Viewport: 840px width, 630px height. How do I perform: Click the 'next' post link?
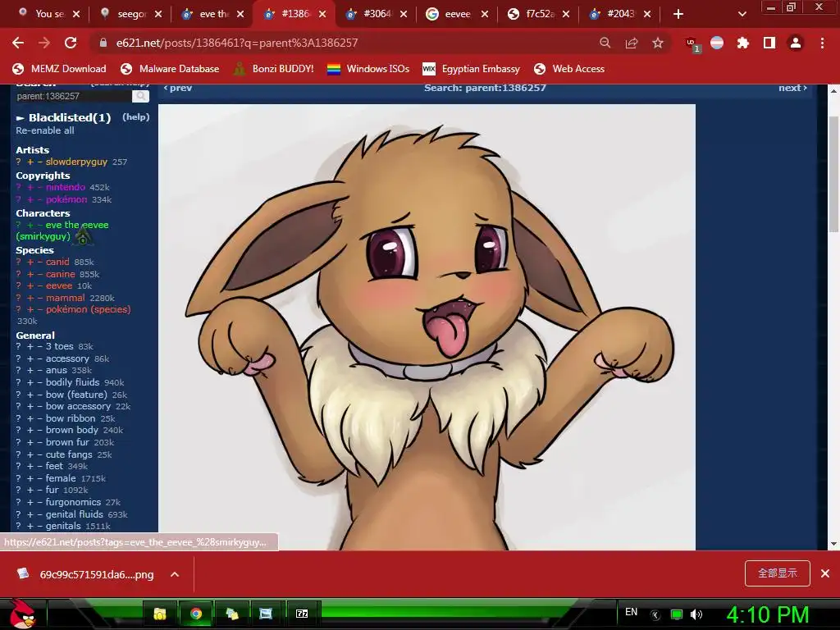coord(793,88)
